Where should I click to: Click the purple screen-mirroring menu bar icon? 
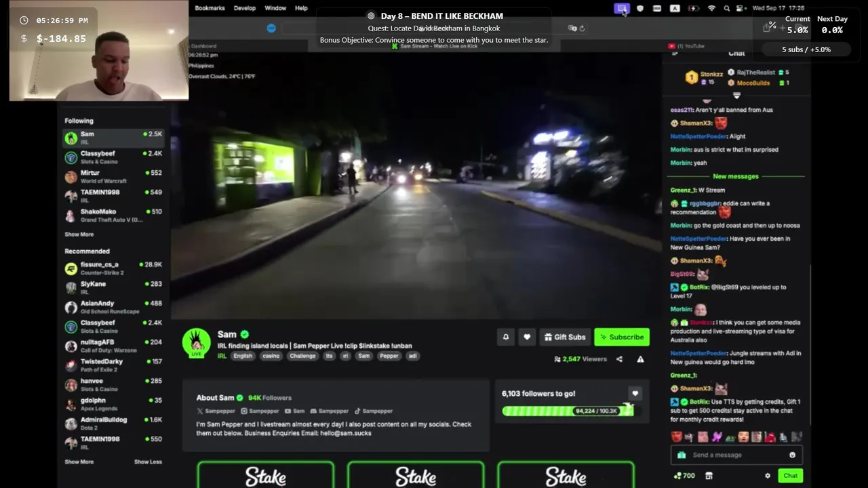(x=622, y=8)
